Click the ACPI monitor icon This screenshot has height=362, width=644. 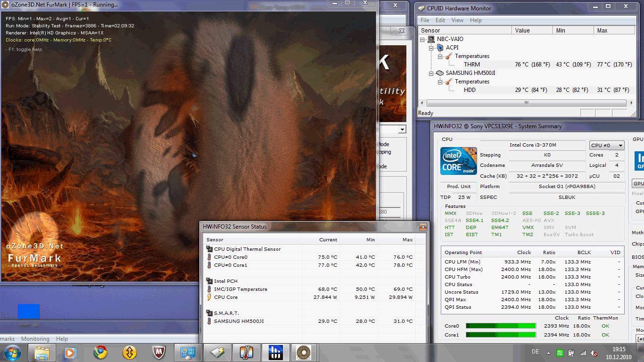440,48
